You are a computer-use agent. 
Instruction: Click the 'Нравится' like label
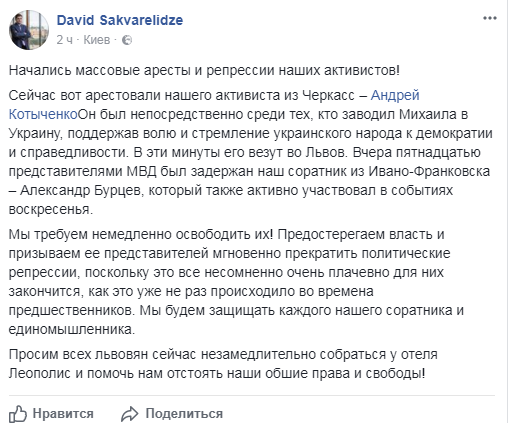63,414
